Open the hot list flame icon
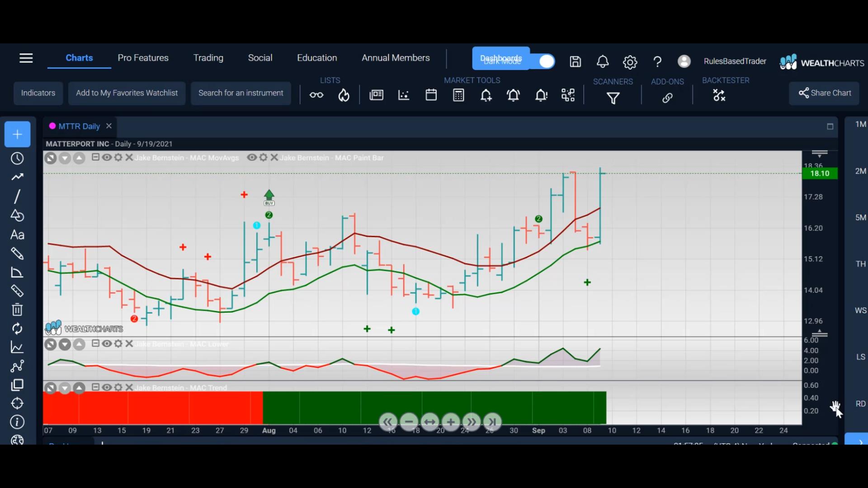This screenshot has height=488, width=868. [x=344, y=95]
